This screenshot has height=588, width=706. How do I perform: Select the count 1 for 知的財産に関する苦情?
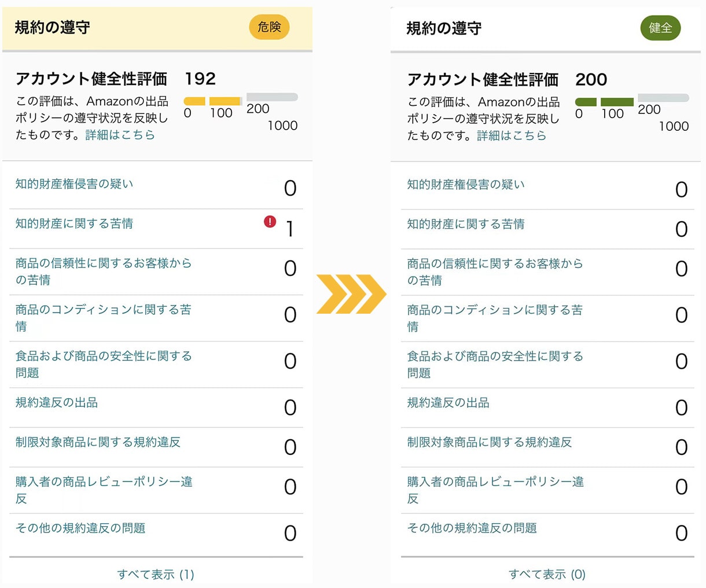[290, 230]
